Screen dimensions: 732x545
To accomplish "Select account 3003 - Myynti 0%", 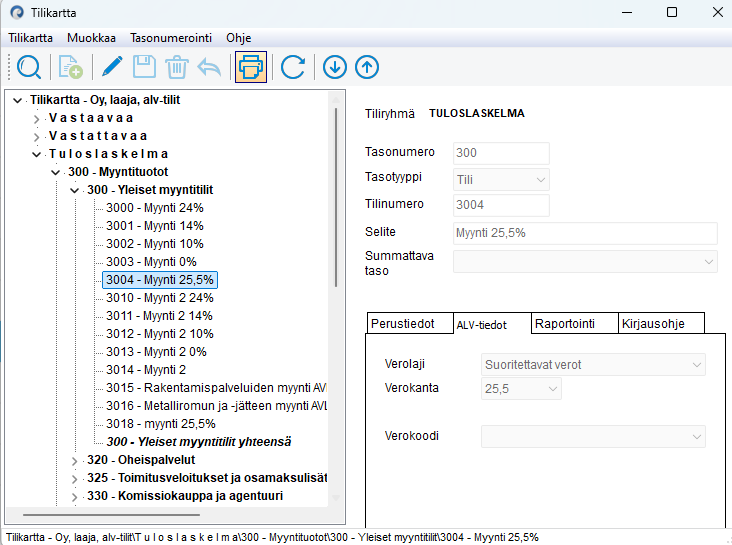I will pos(151,262).
